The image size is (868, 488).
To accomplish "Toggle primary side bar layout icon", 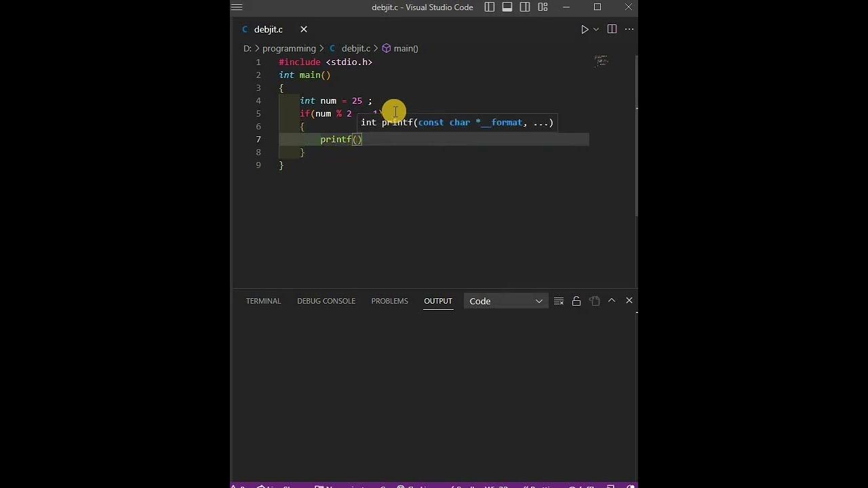I will click(x=490, y=7).
